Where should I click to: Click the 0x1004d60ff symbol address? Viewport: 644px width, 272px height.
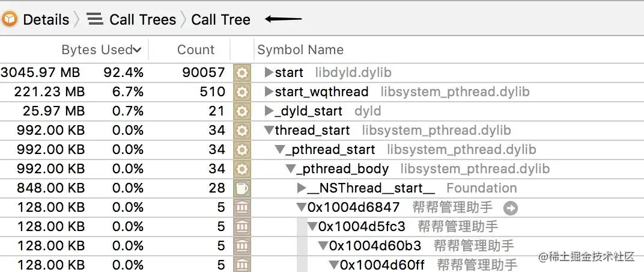click(382, 265)
